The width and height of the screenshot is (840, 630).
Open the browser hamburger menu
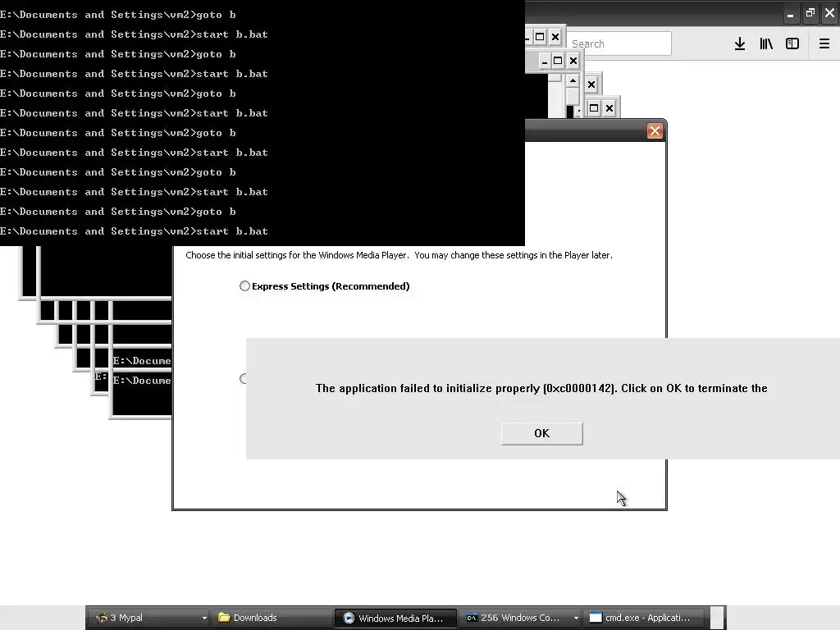(824, 43)
